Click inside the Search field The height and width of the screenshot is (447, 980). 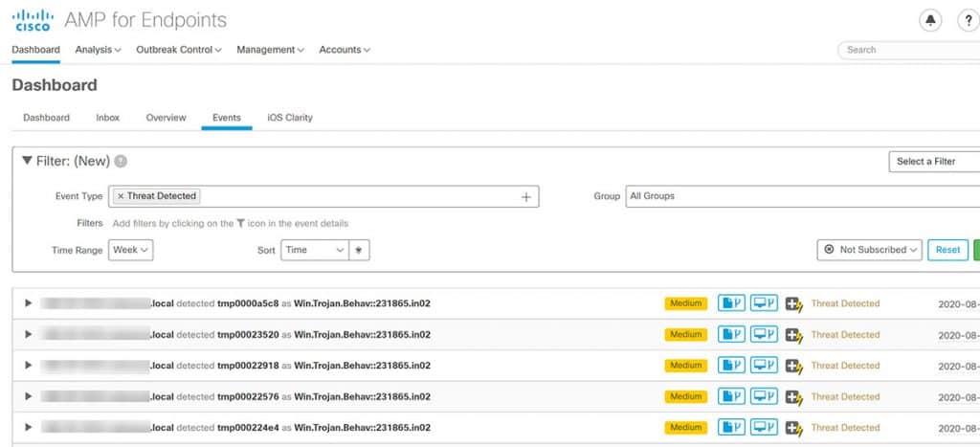coord(909,50)
